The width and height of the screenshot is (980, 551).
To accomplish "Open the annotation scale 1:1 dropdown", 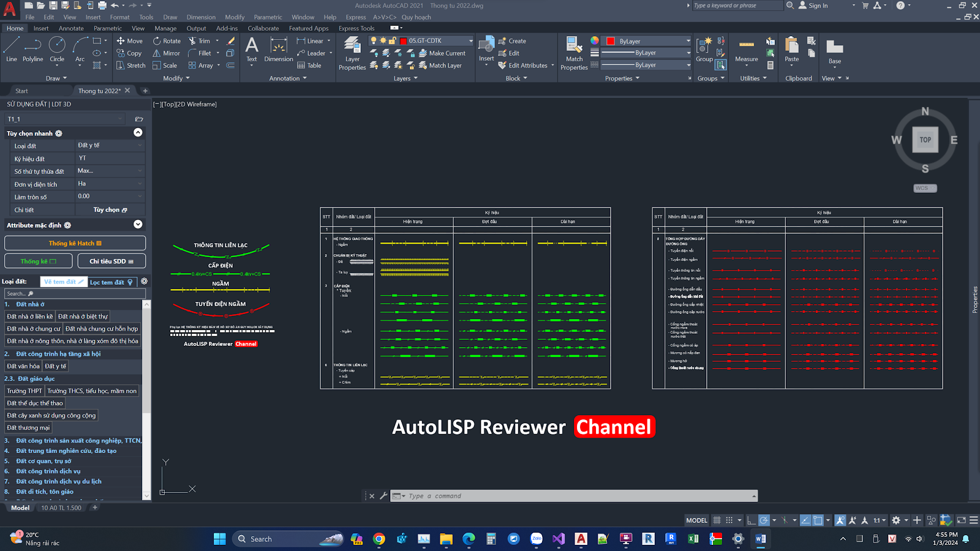I will (x=880, y=520).
